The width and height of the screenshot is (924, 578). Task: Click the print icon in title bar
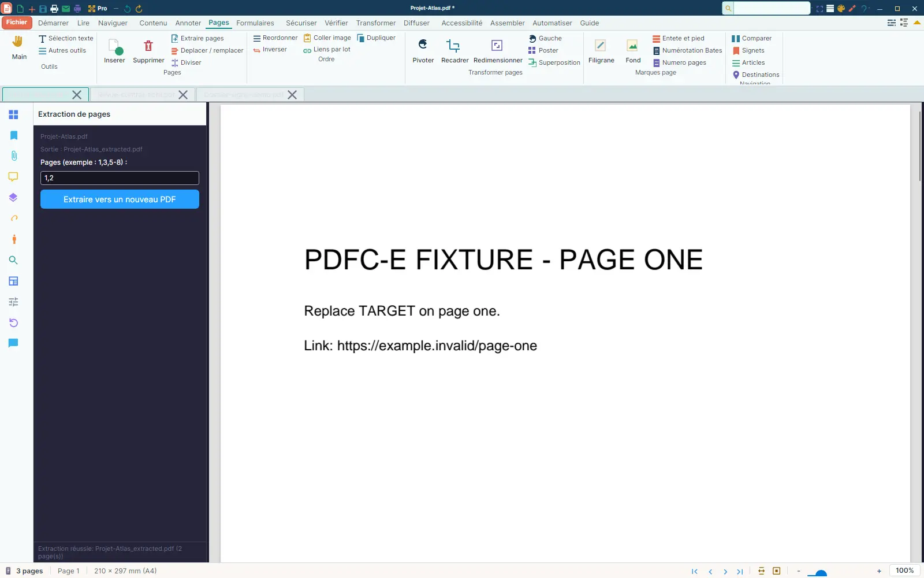pyautogui.click(x=54, y=9)
